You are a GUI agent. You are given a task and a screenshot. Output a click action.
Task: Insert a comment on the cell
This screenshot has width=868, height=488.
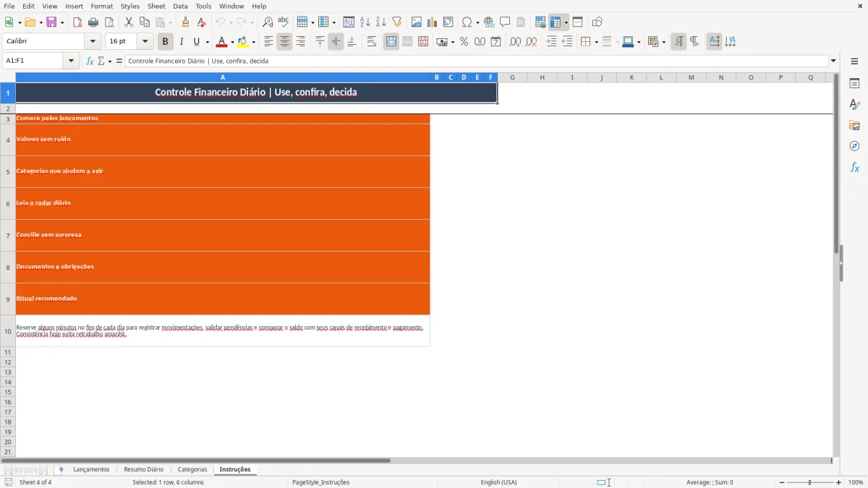point(505,22)
